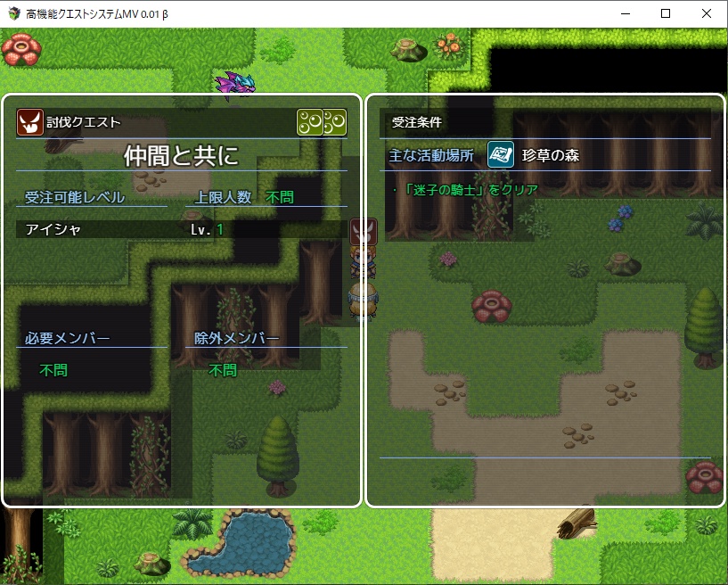Click the quest type label 討伐クエスト

(x=84, y=122)
